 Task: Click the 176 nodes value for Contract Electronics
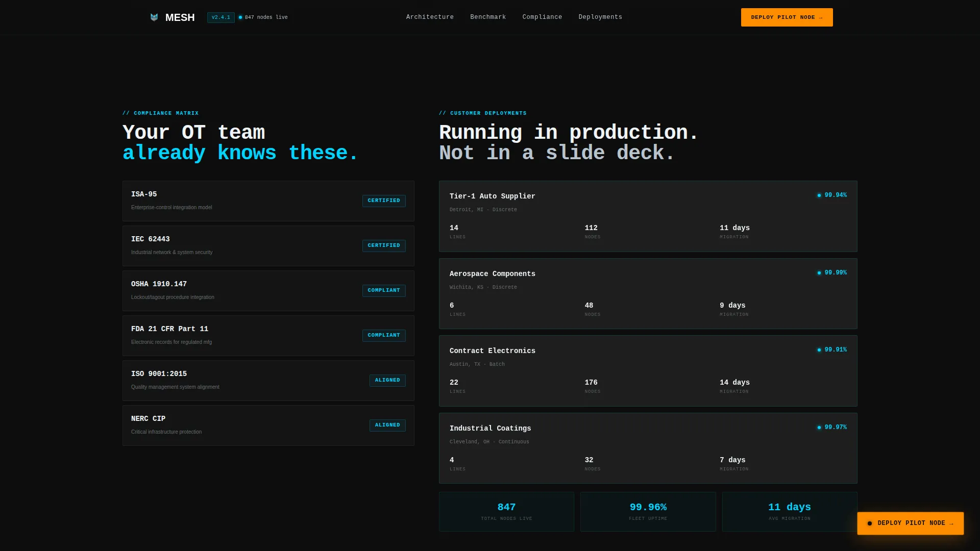coord(591,383)
